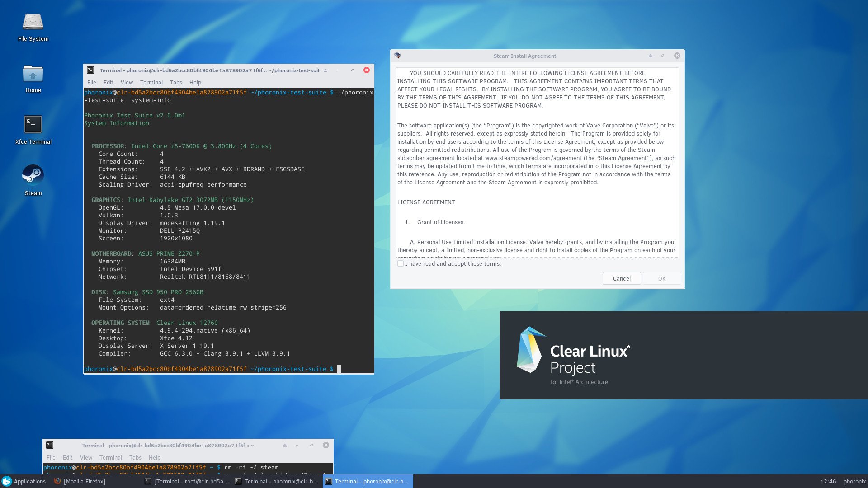Screen dimensions: 868x488
Task: Launch Xfce Terminal from the desktop
Action: pos(32,124)
